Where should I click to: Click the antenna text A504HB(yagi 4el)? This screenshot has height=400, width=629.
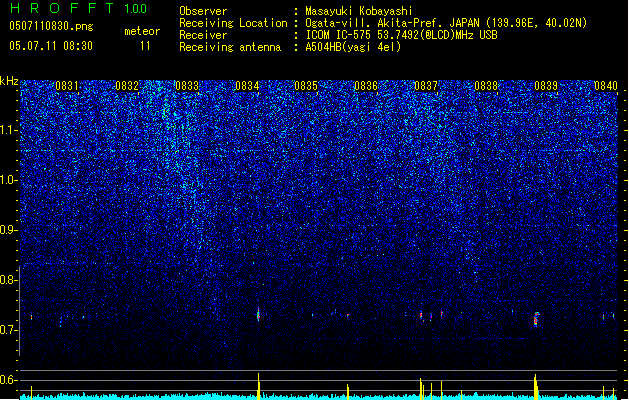coord(353,47)
